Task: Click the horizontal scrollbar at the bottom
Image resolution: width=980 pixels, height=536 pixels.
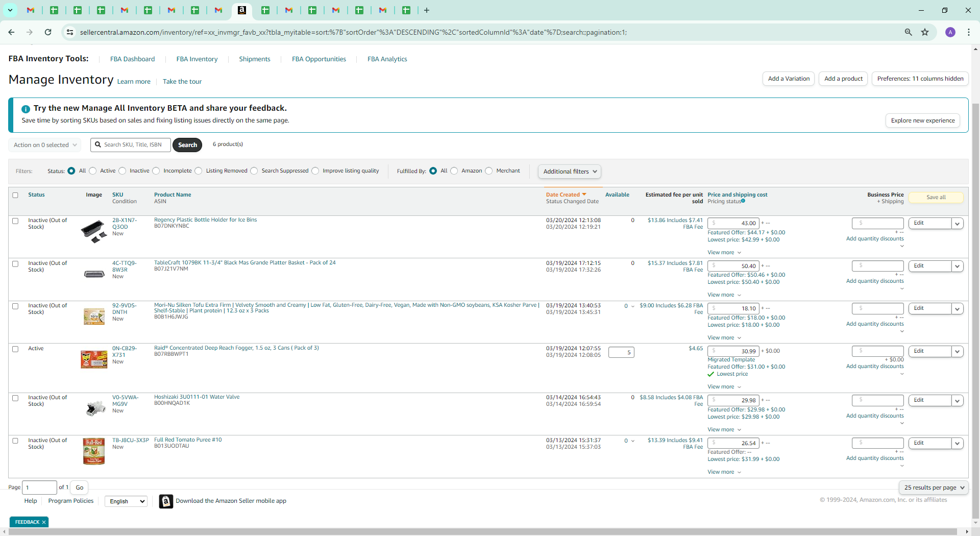Action: tap(482, 532)
